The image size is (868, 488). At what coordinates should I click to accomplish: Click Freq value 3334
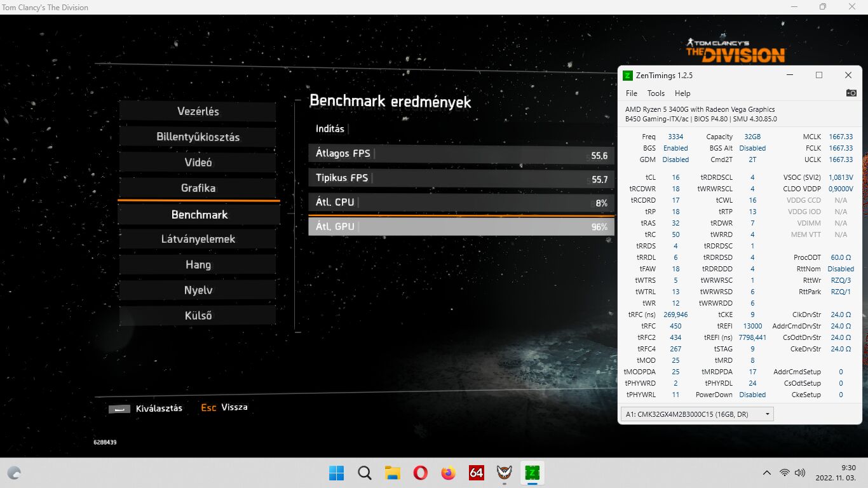point(675,137)
